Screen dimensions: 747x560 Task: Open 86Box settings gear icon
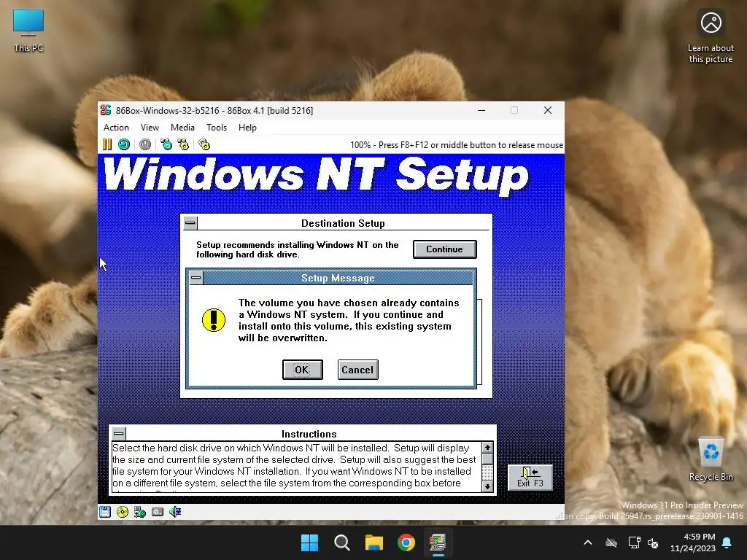[x=204, y=144]
